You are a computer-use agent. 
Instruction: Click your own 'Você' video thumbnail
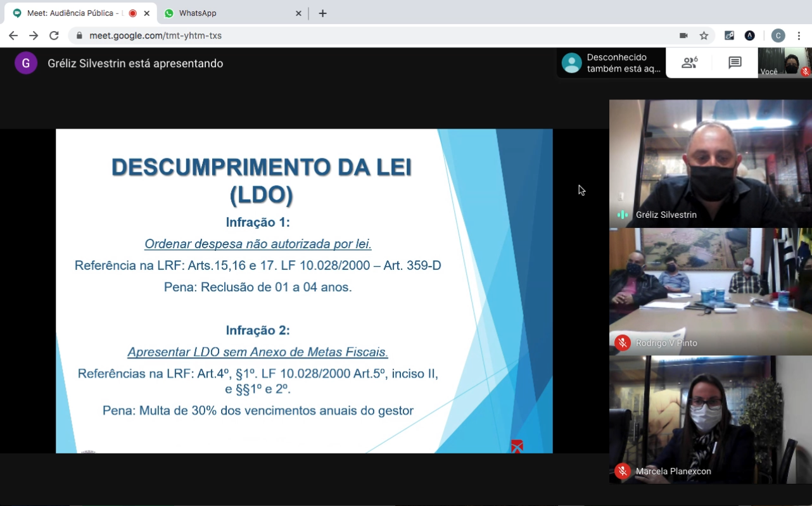[784, 63]
